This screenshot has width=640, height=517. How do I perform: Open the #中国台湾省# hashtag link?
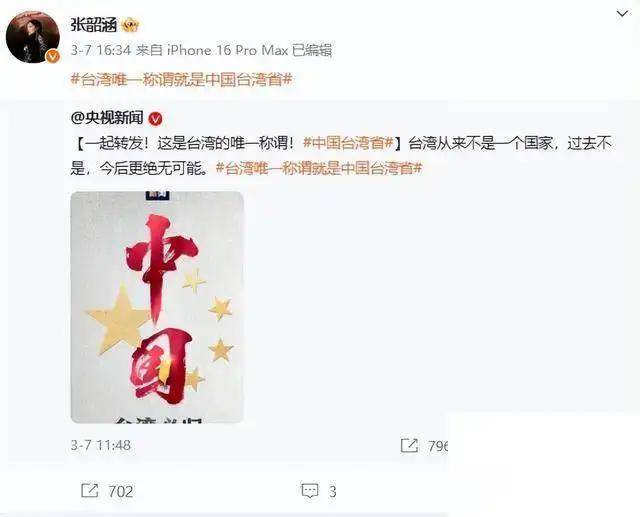tap(348, 143)
